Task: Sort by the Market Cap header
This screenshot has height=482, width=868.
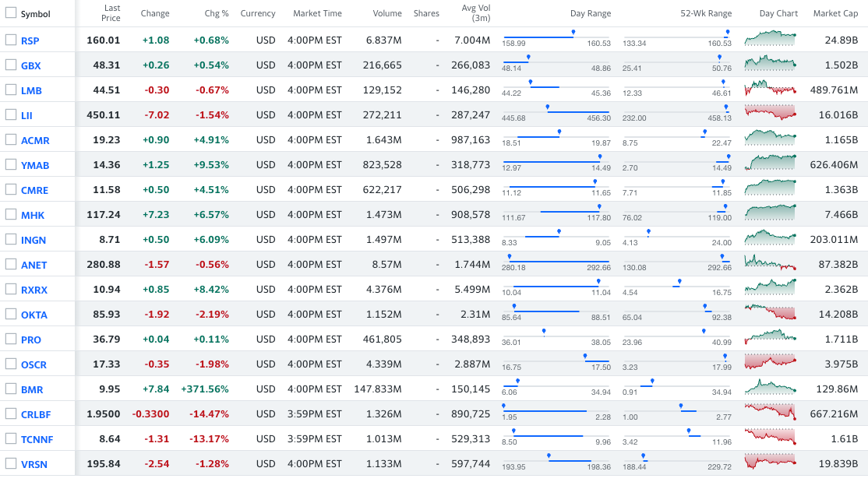Action: point(835,13)
